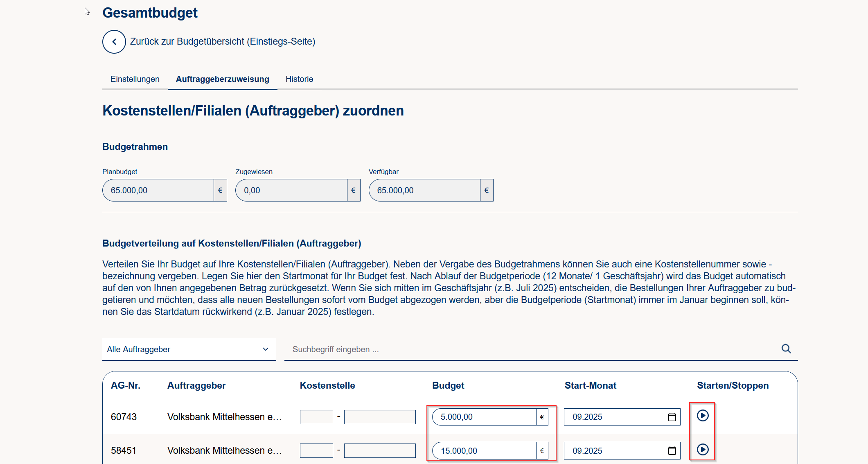Start budget for Auftraggeber 60743
The height and width of the screenshot is (464, 868).
coord(702,416)
